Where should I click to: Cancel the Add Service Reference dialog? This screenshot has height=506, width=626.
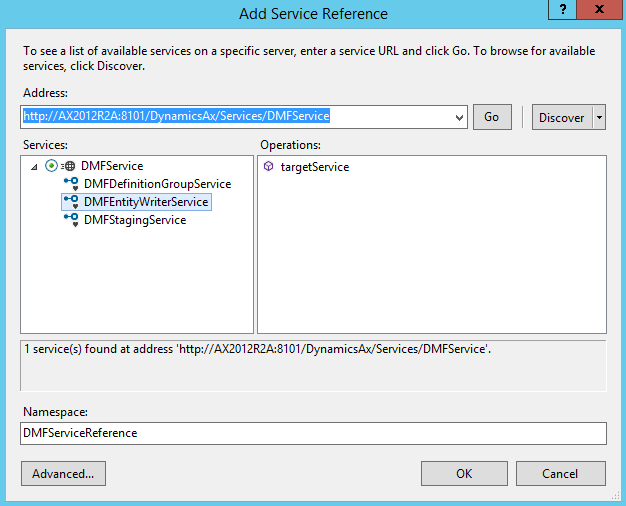tap(560, 473)
